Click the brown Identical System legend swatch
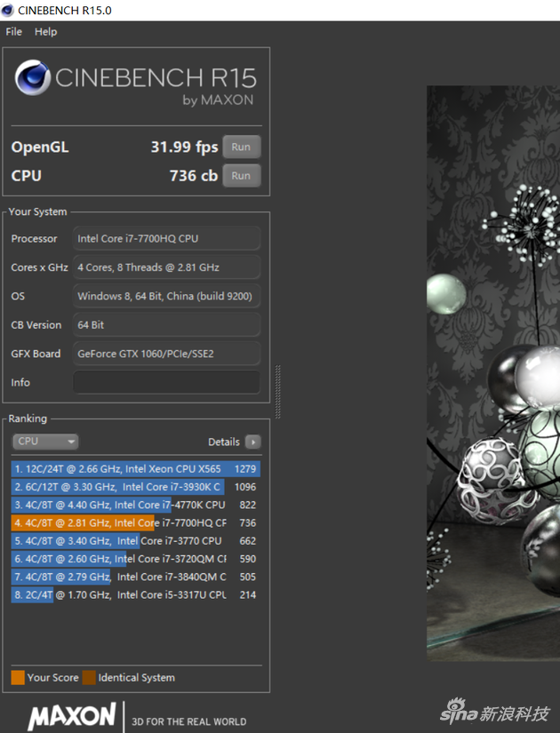This screenshot has height=733, width=560. 89,678
